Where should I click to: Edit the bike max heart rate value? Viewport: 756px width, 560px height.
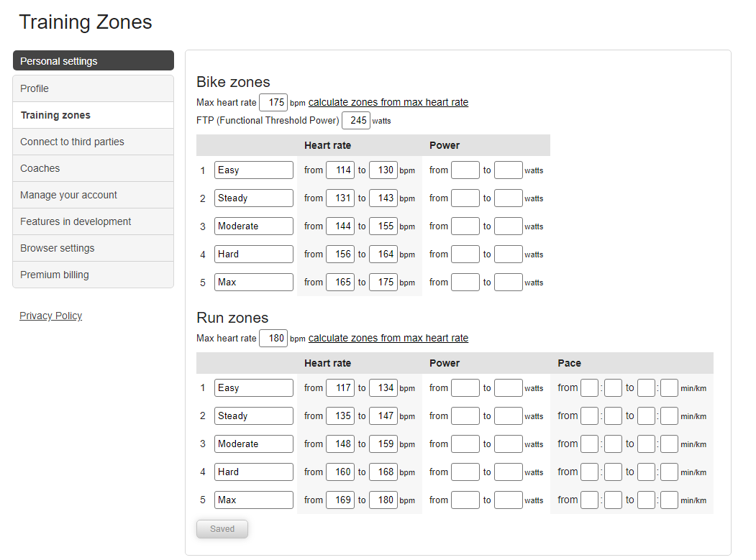(x=273, y=102)
